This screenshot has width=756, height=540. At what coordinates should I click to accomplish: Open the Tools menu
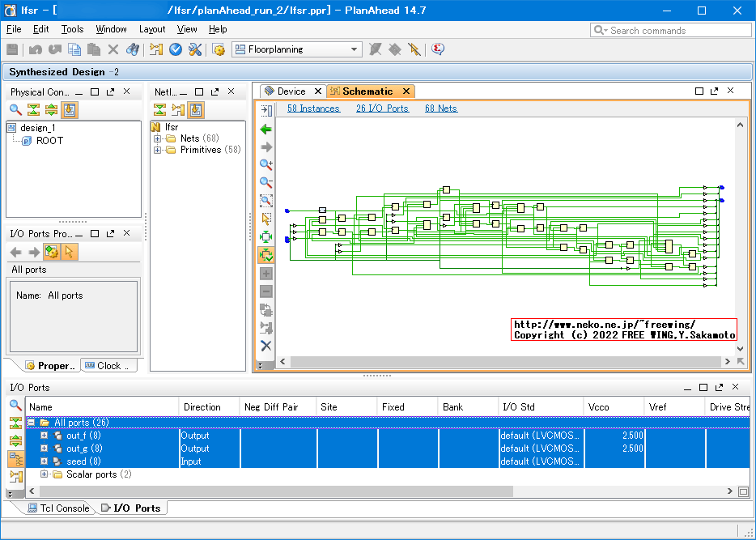point(72,29)
